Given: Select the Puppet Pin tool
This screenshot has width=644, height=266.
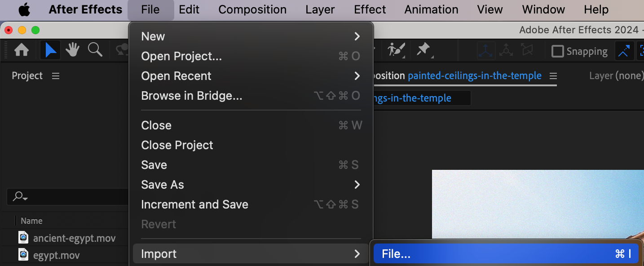Looking at the screenshot, I should 423,50.
